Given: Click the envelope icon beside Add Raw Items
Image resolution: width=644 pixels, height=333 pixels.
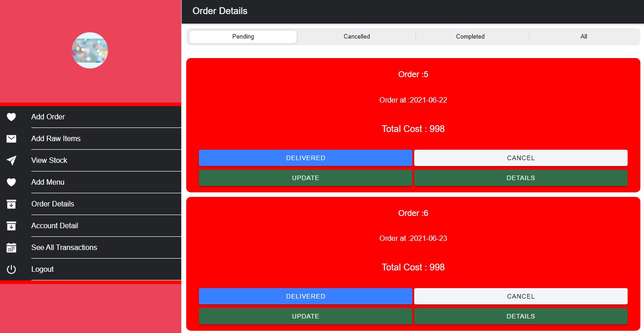Looking at the screenshot, I should point(11,139).
